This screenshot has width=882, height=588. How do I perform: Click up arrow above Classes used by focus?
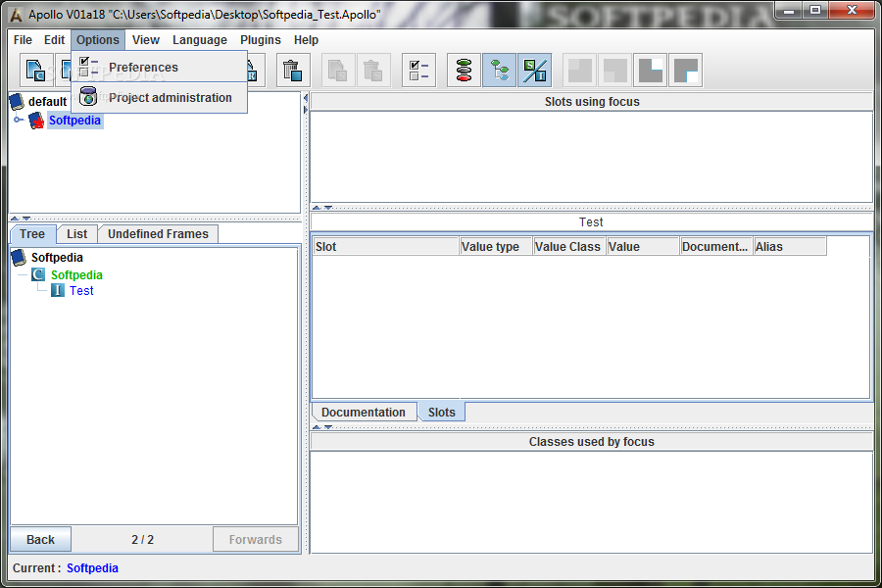click(x=317, y=427)
